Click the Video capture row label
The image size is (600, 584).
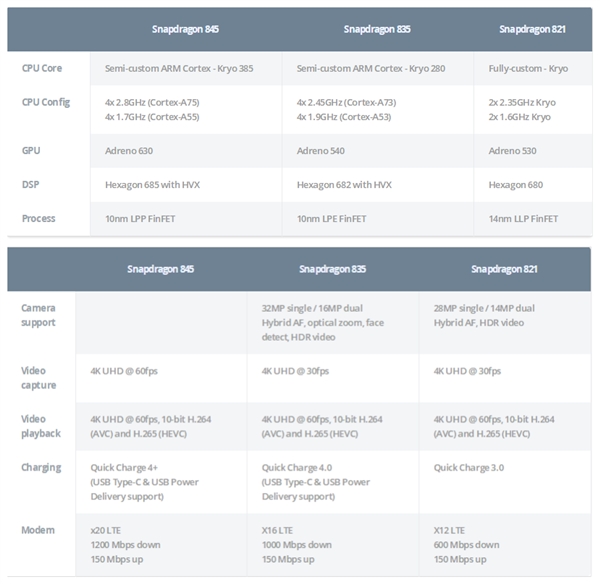point(39,377)
